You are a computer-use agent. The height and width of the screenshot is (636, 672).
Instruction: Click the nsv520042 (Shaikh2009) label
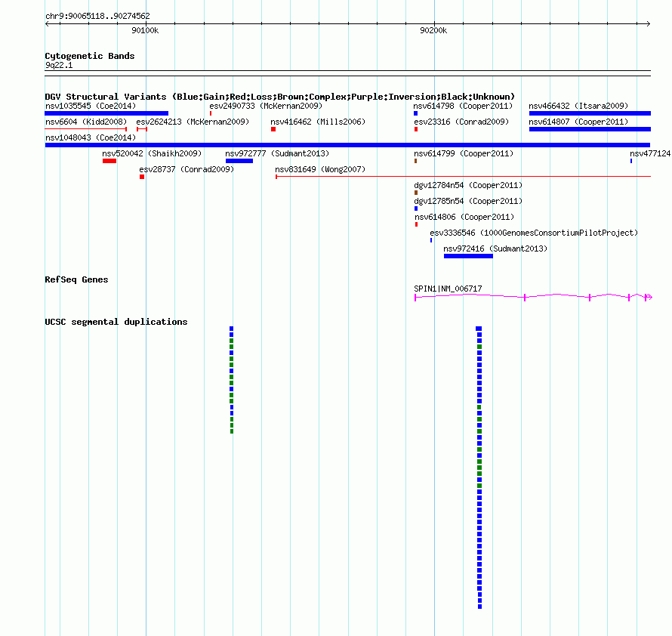pyautogui.click(x=152, y=153)
